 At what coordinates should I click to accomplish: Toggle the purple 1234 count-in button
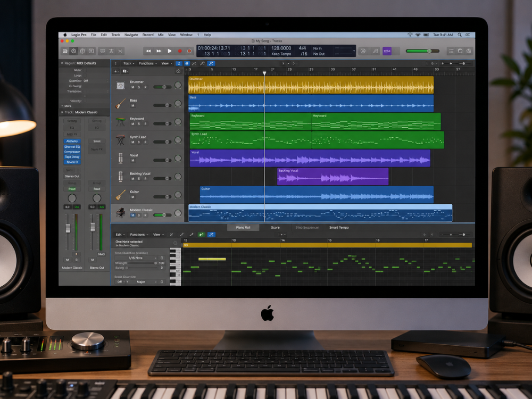pyautogui.click(x=387, y=51)
